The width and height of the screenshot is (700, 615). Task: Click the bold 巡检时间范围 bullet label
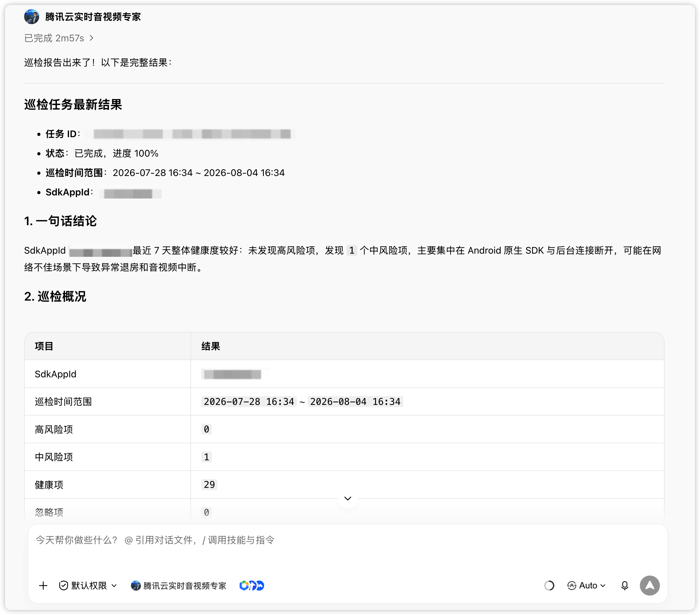point(74,173)
